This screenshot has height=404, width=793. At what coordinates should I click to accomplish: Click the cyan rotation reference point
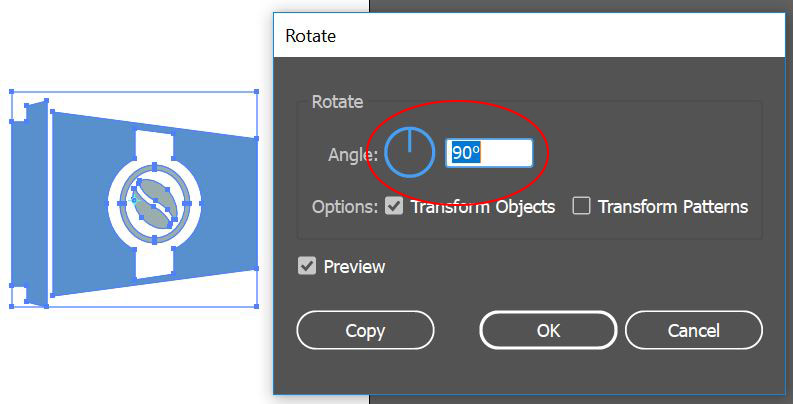point(133,199)
